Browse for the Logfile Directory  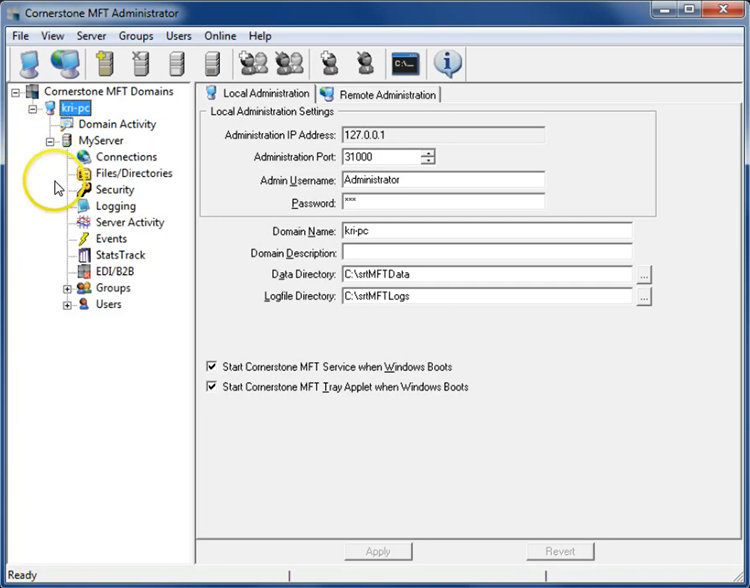644,297
